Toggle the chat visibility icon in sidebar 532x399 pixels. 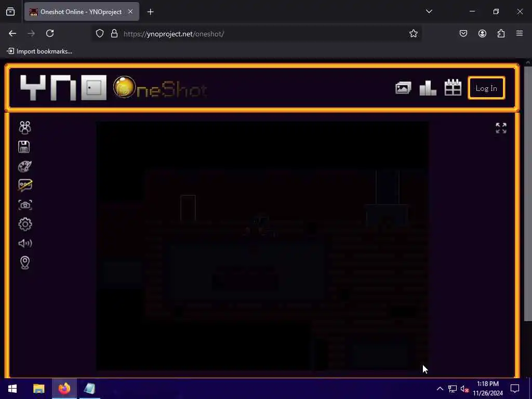(x=25, y=185)
